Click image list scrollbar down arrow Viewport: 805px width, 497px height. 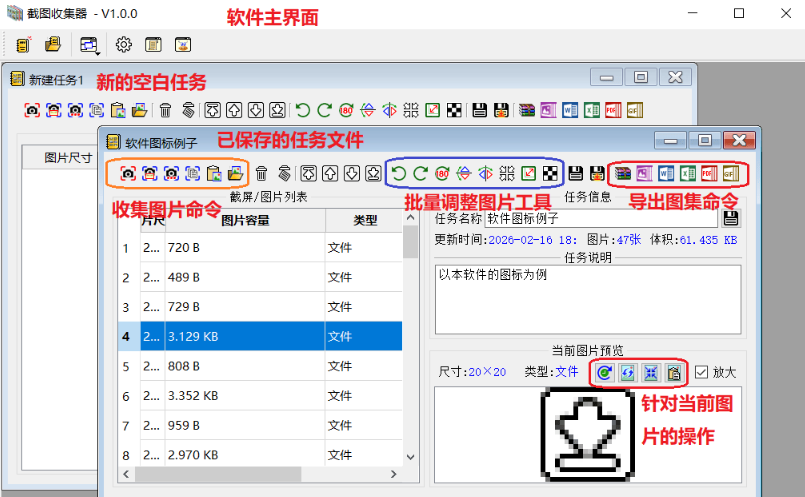(410, 457)
